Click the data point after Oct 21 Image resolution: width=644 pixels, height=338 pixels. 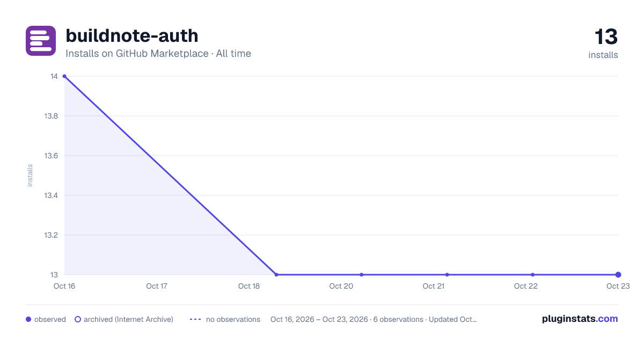click(x=447, y=275)
